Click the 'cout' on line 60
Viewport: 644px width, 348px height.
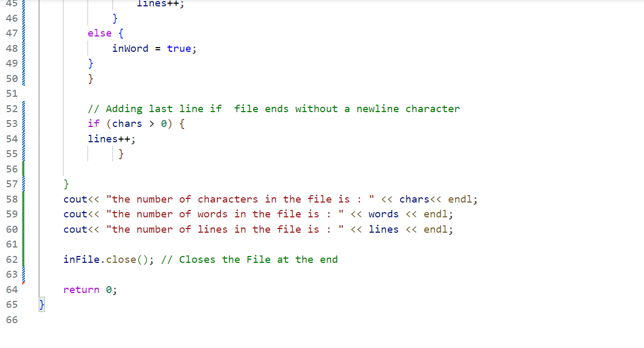[x=75, y=230]
